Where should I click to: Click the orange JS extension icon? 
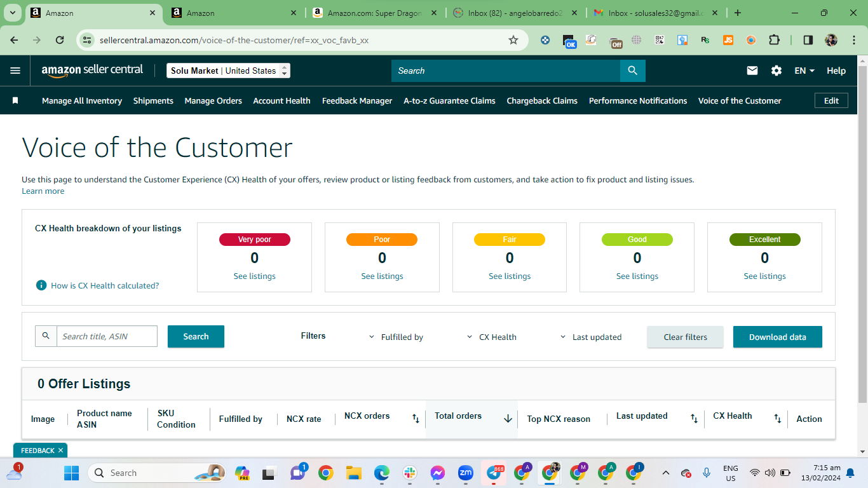pyautogui.click(x=728, y=40)
